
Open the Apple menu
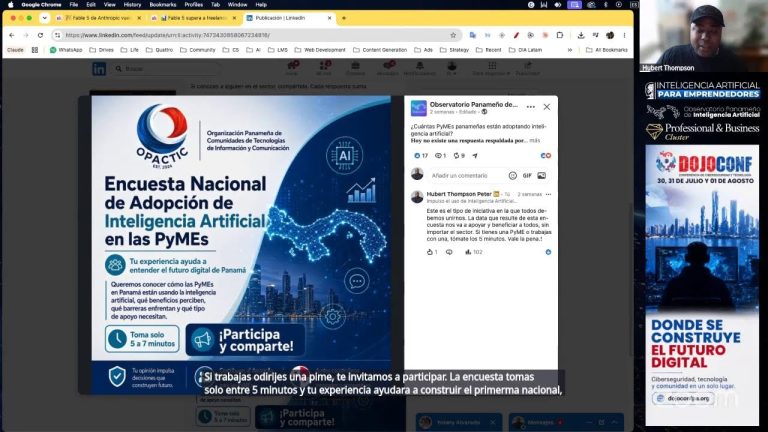10,4
